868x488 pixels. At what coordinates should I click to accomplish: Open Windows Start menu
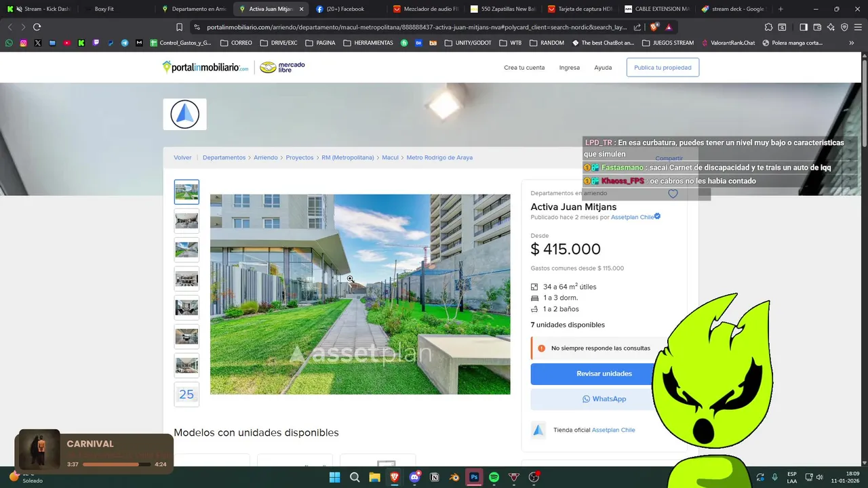[334, 477]
